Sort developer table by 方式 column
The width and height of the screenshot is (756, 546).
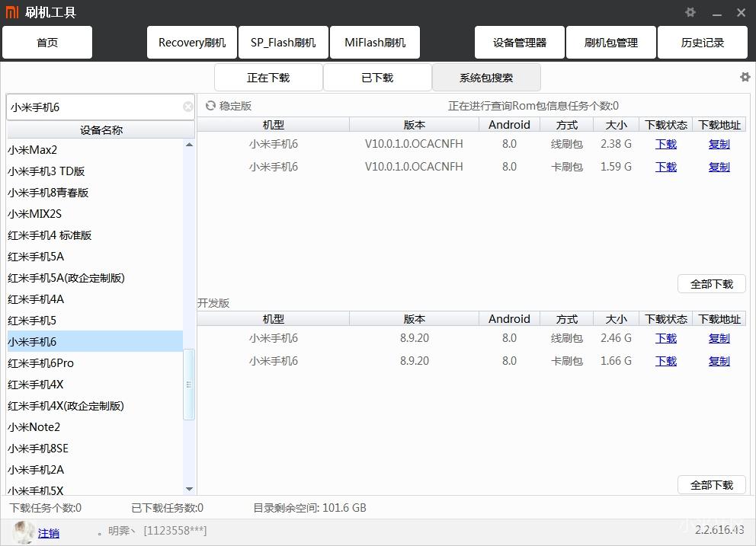click(x=566, y=319)
